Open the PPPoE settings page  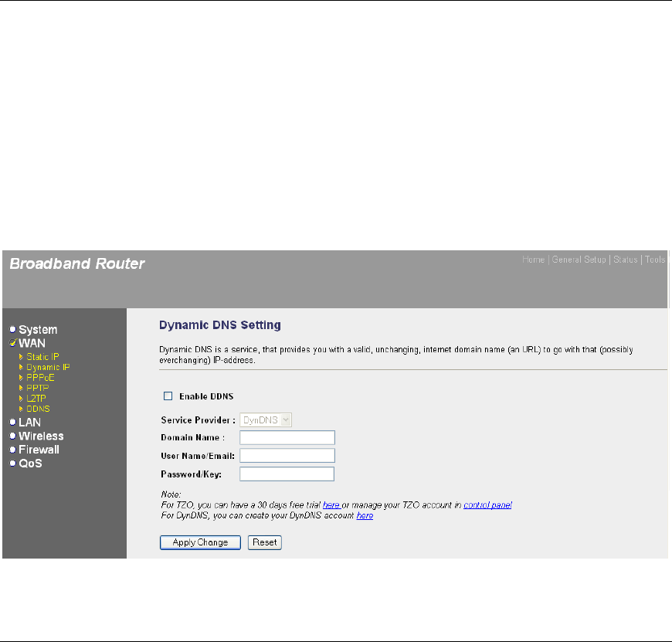pos(40,378)
